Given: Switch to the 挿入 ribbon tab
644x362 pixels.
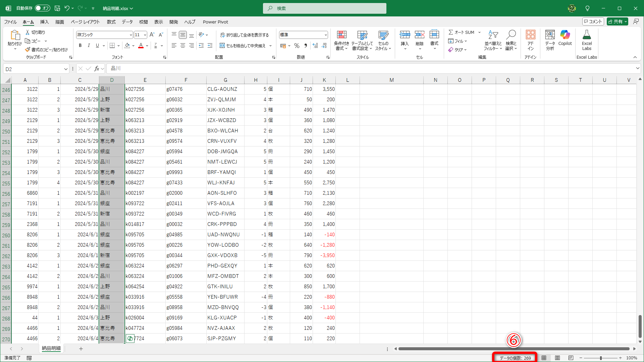Looking at the screenshot, I should (x=44, y=22).
